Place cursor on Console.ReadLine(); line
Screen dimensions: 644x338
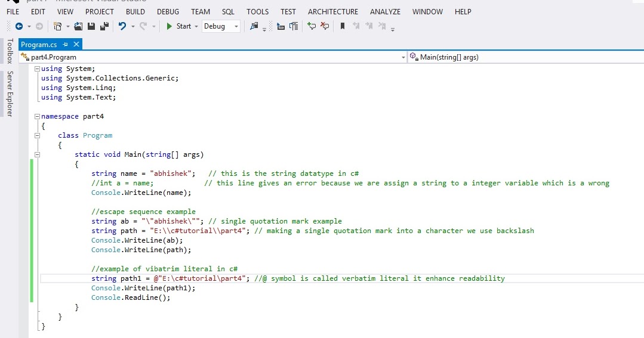(x=131, y=298)
